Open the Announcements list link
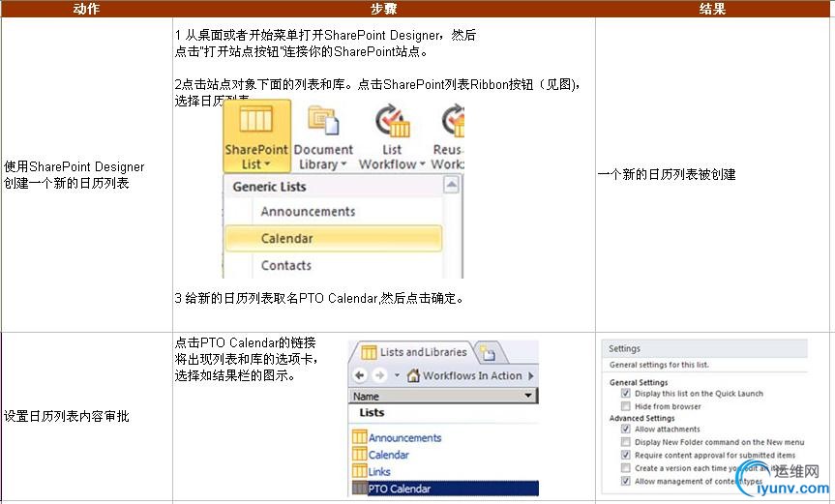The image size is (835, 504). [404, 438]
